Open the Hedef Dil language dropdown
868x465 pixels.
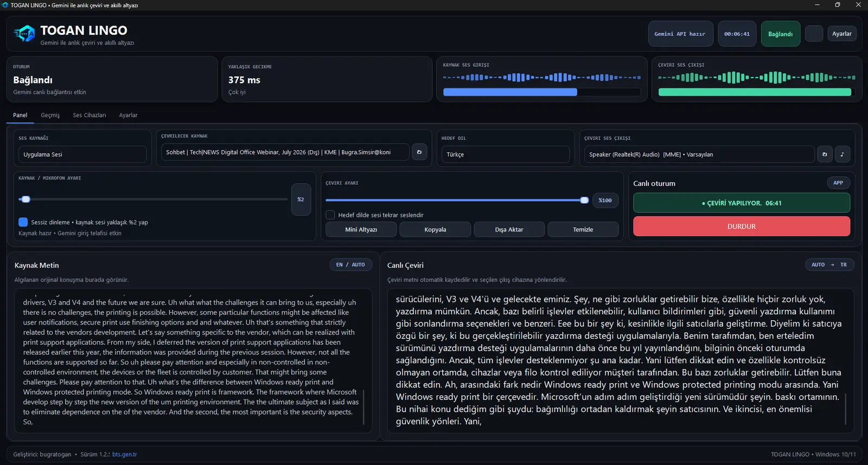505,154
